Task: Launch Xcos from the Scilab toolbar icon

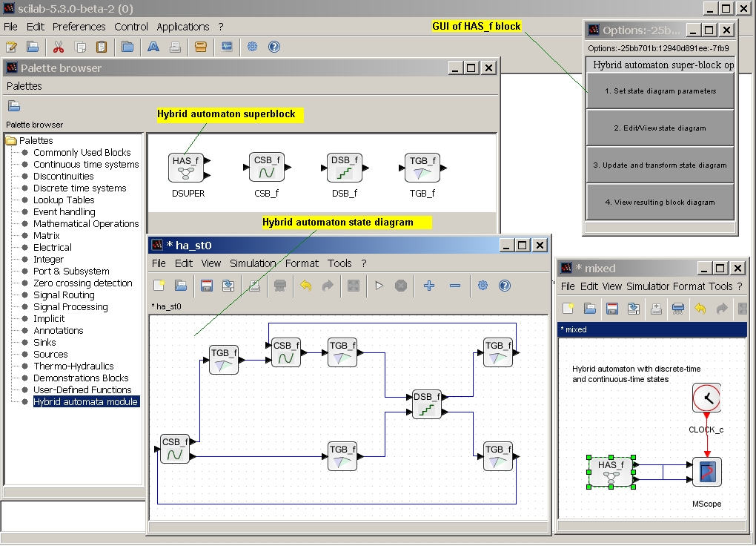Action: click(x=227, y=47)
